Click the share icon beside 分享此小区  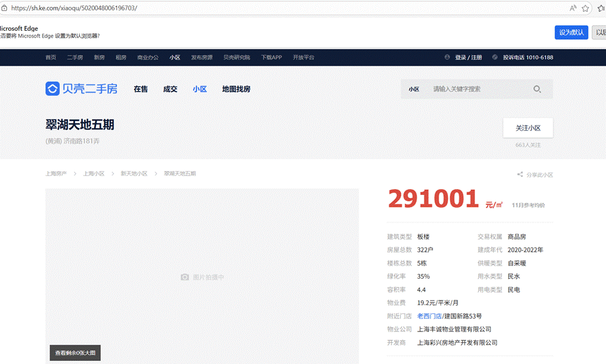pyautogui.click(x=520, y=175)
